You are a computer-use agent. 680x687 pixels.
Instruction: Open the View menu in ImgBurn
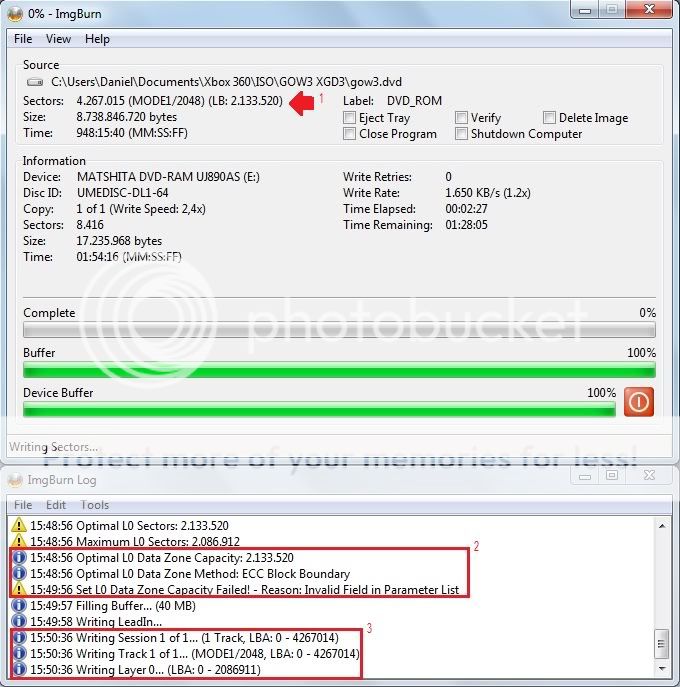58,39
